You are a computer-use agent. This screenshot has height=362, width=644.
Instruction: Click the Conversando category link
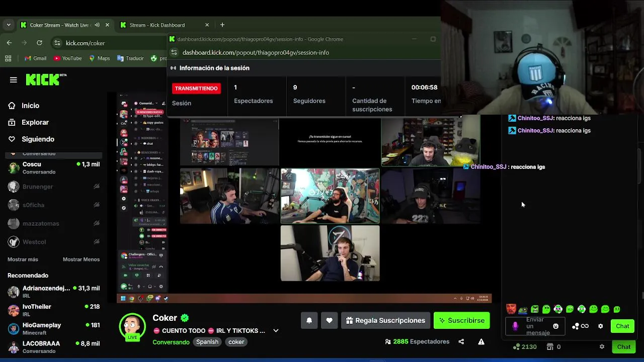(171, 342)
